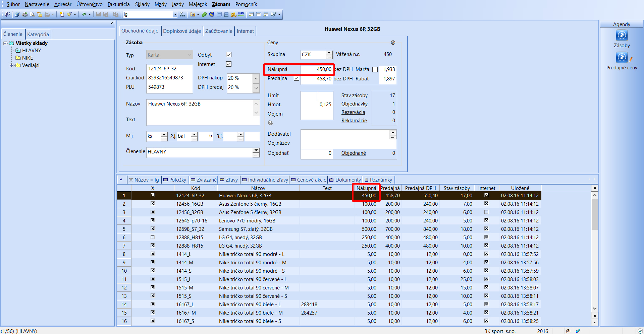The width and height of the screenshot is (644, 334).
Task: Open print preview from the toolbar
Action: click(32, 14)
